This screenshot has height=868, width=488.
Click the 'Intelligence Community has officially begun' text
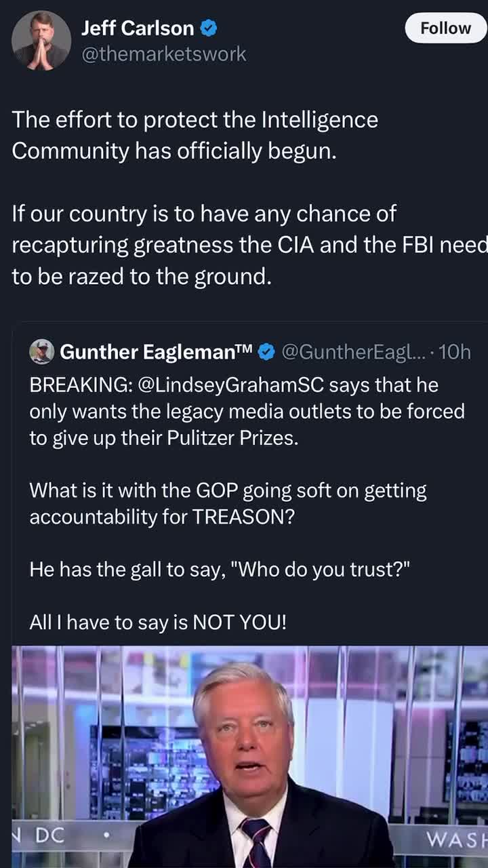195,136
